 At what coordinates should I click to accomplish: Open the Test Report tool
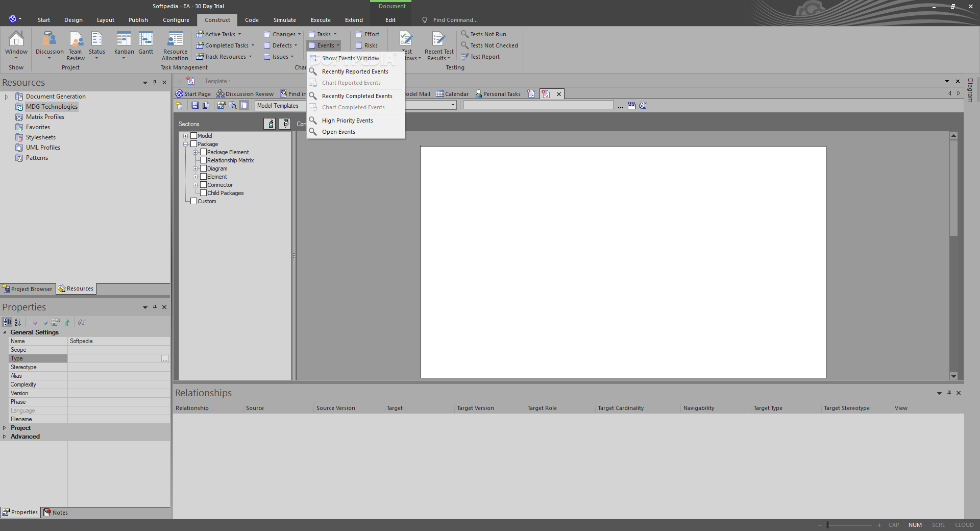[480, 57]
